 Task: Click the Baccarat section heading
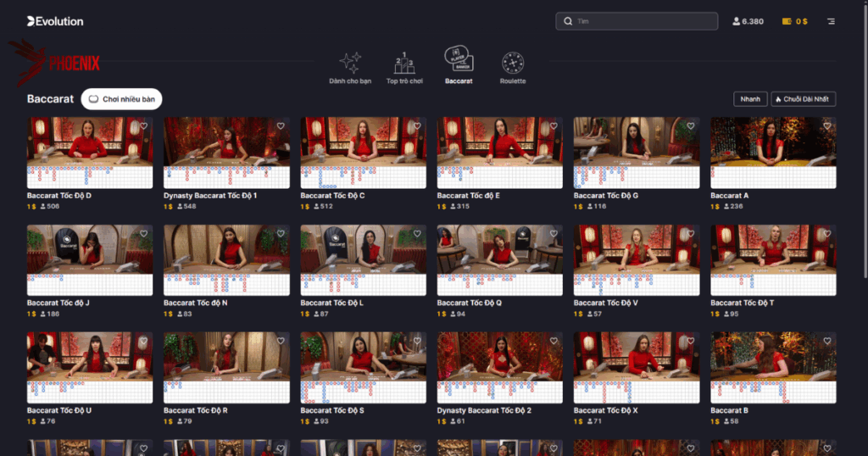[50, 98]
